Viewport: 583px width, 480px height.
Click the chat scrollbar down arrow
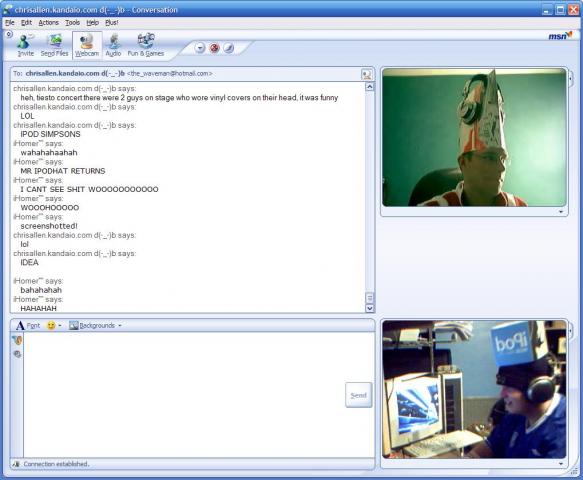[370, 308]
